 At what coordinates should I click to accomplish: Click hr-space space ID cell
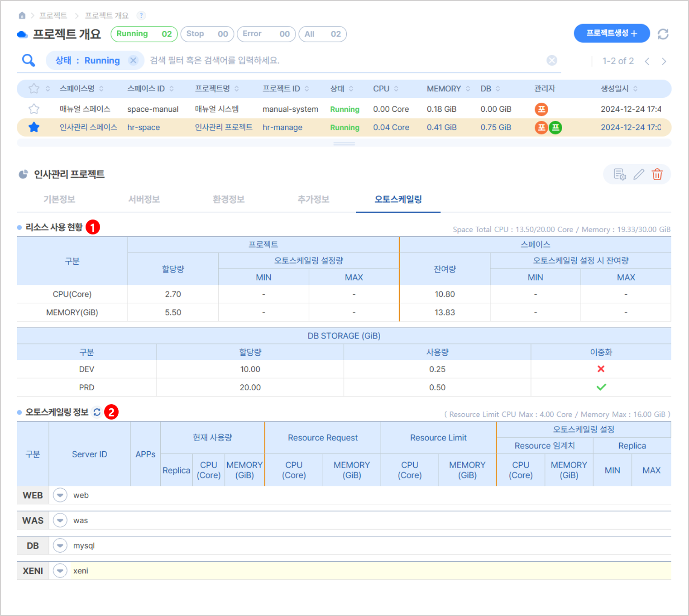click(144, 128)
